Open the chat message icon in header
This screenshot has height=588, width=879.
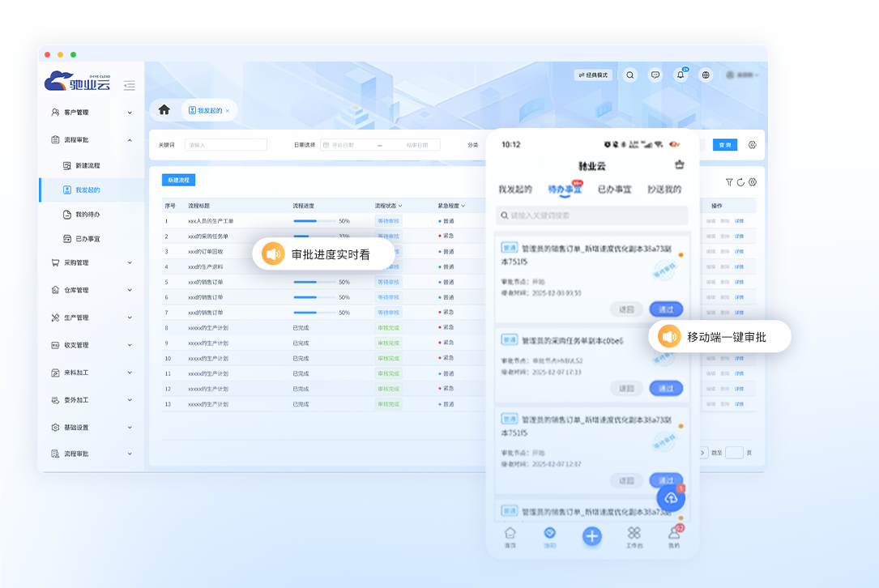point(655,75)
